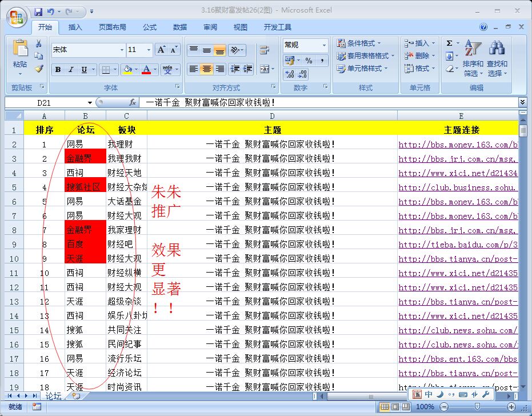Expand the Name Box dropdown arrow
Viewport: 532px width, 416px height.
pos(90,102)
